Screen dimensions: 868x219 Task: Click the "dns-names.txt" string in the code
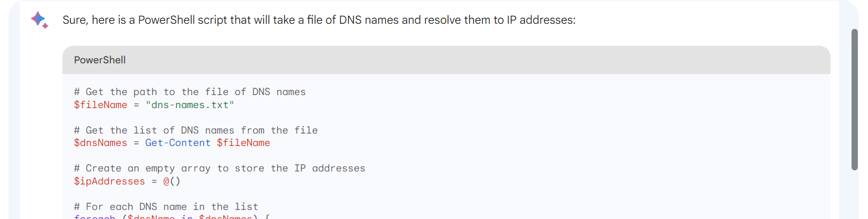[190, 105]
